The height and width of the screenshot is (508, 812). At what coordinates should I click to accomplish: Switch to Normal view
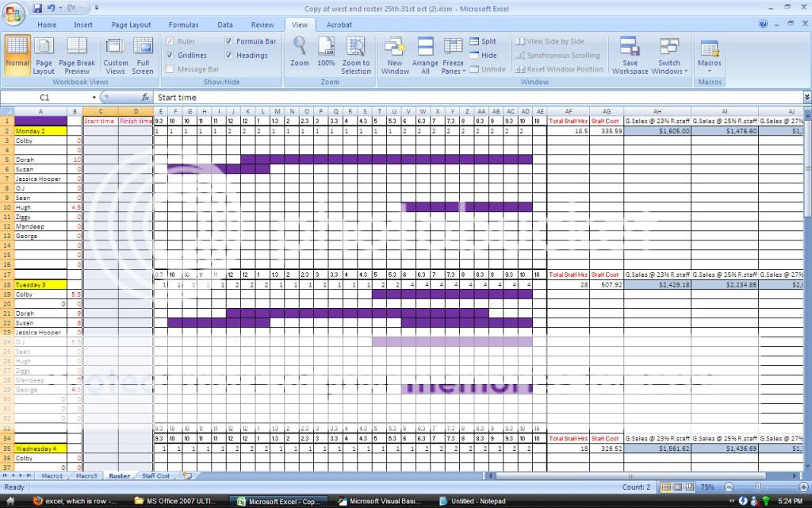pyautogui.click(x=17, y=55)
